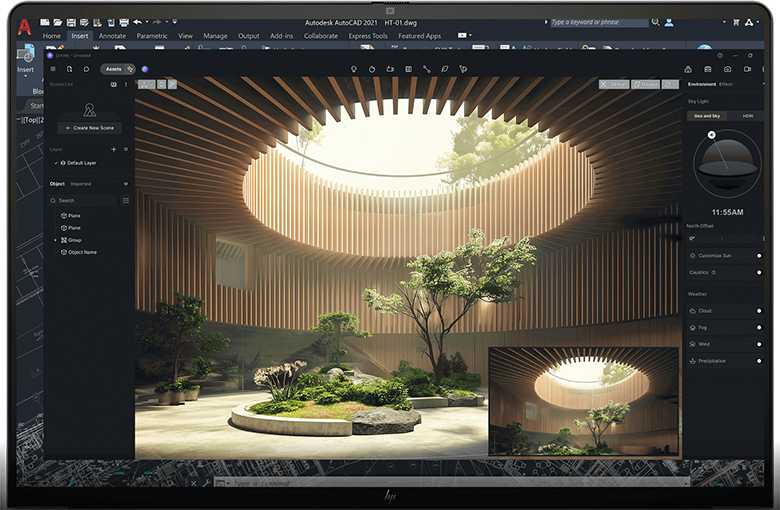The image size is (780, 510).
Task: Add a new layer with plus icon
Action: point(113,149)
